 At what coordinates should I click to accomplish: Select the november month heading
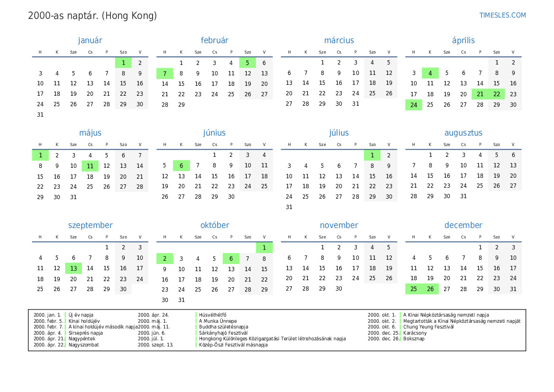tap(339, 225)
